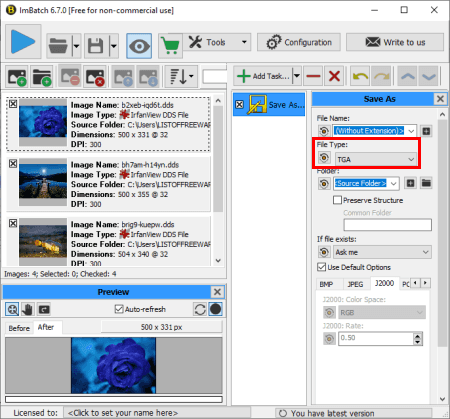
Task: Insert a tag into File Name with the plus button
Action: [x=426, y=131]
